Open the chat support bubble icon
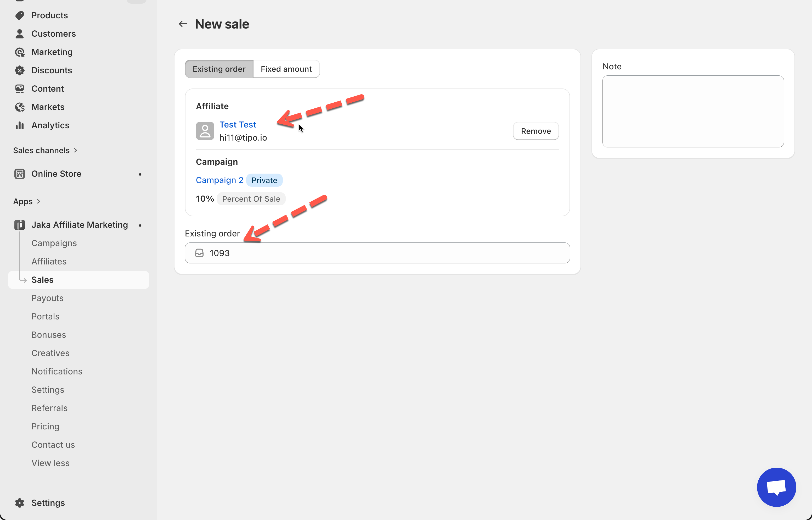Viewport: 812px width, 520px height. click(x=776, y=487)
